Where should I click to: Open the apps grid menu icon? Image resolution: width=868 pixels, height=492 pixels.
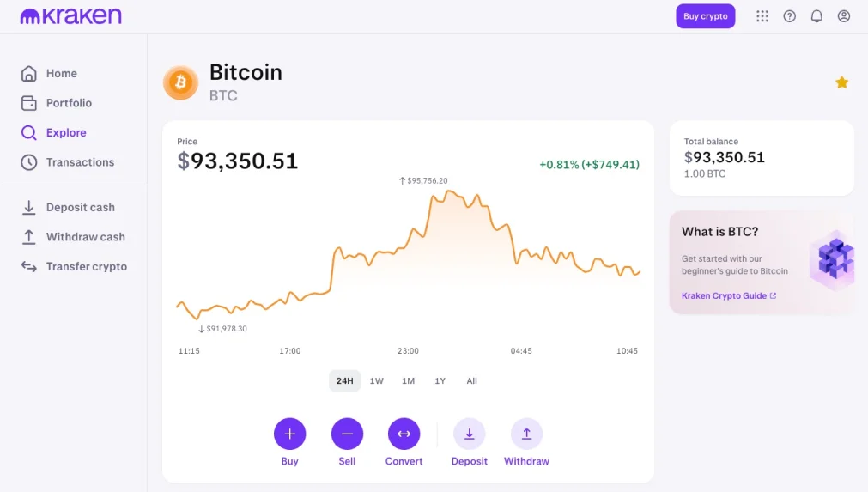[x=762, y=16]
